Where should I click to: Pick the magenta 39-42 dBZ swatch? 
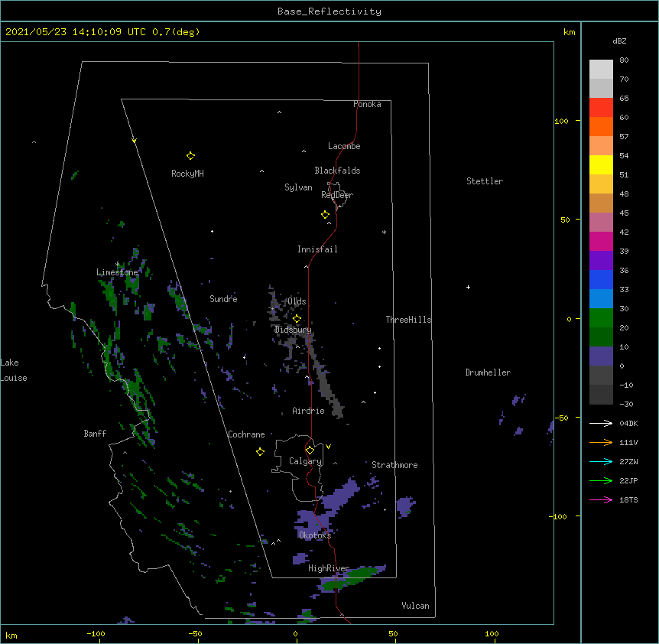[x=601, y=241]
